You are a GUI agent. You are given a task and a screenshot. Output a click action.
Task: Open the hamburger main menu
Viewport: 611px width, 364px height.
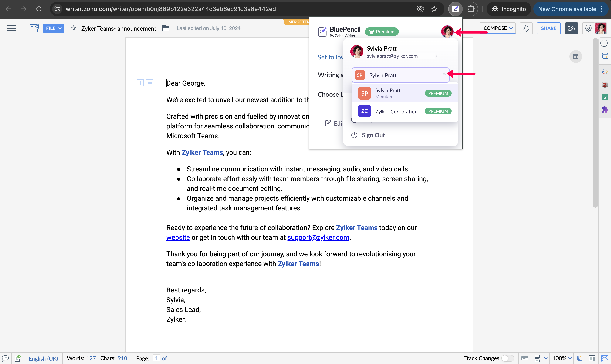12,28
